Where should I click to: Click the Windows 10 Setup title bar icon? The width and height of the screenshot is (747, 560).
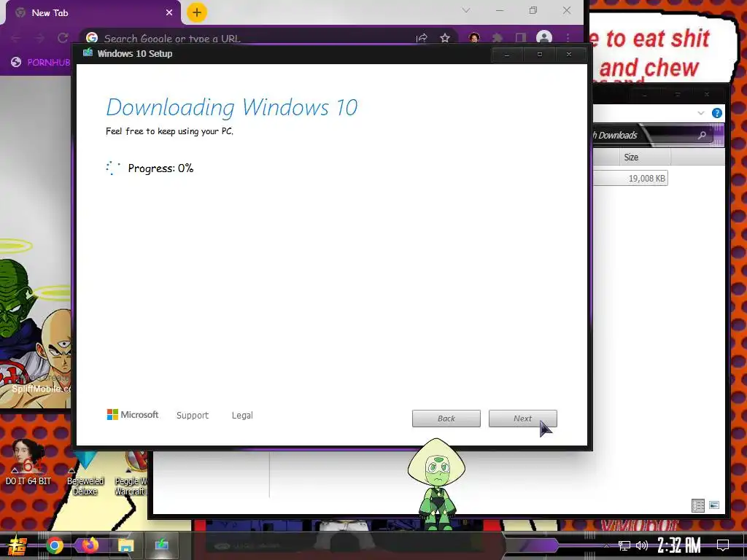click(x=88, y=52)
